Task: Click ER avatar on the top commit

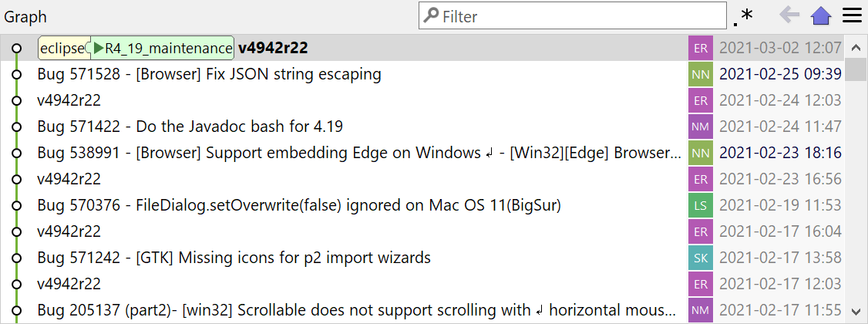Action: 701,49
